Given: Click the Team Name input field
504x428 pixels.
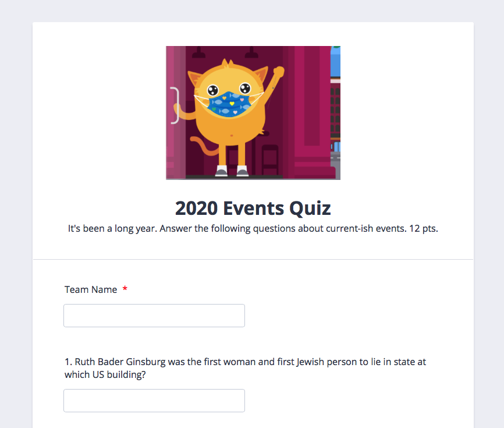Looking at the screenshot, I should [154, 316].
